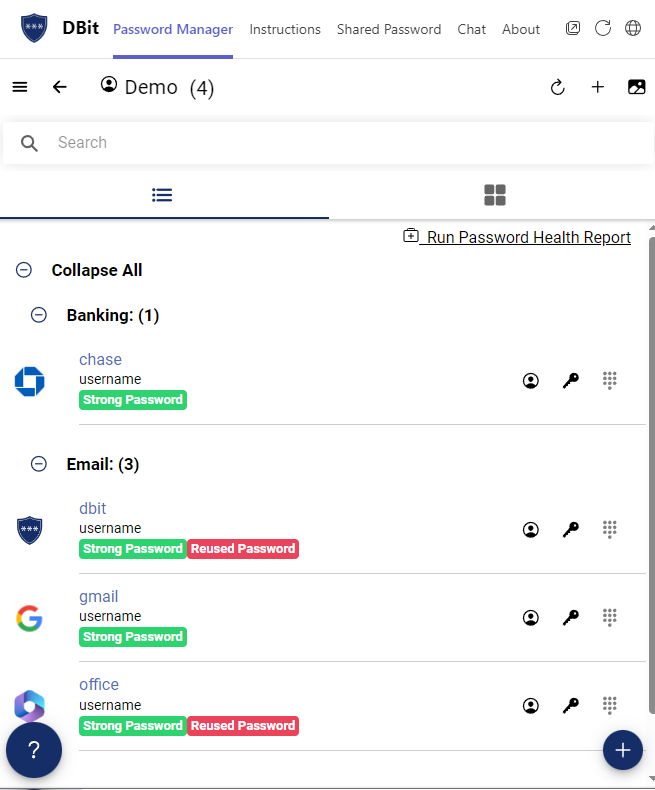The width and height of the screenshot is (655, 790).
Task: Switch to list view
Action: [x=162, y=195]
